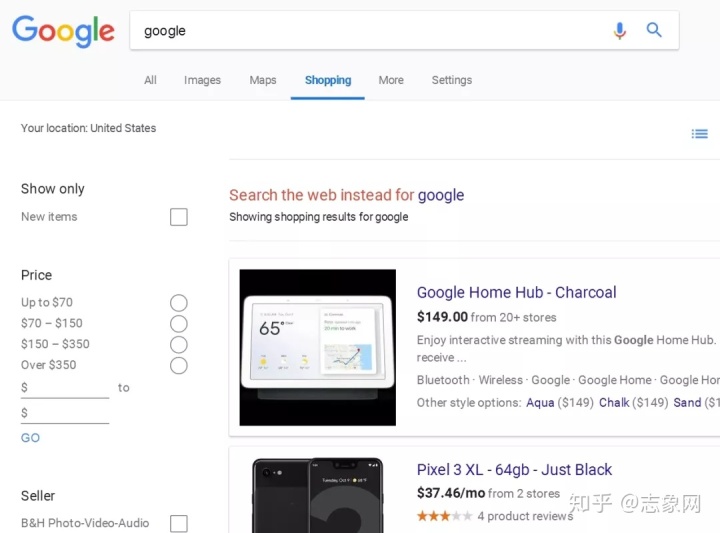The width and height of the screenshot is (720, 533).
Task: Check the B&H Photo-Video-Audio seller filter
Action: point(179,523)
